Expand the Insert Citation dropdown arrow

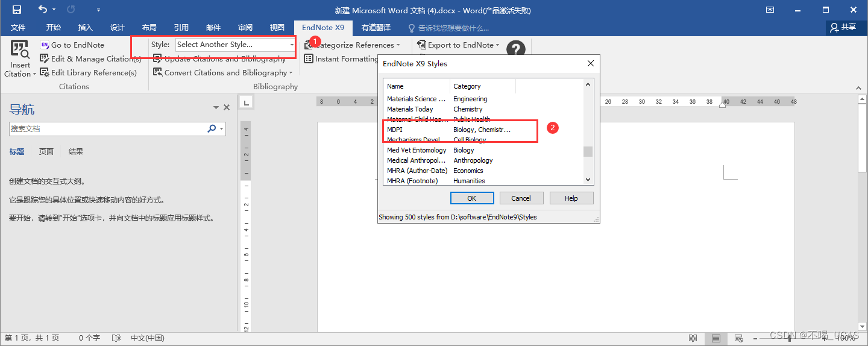tap(34, 74)
